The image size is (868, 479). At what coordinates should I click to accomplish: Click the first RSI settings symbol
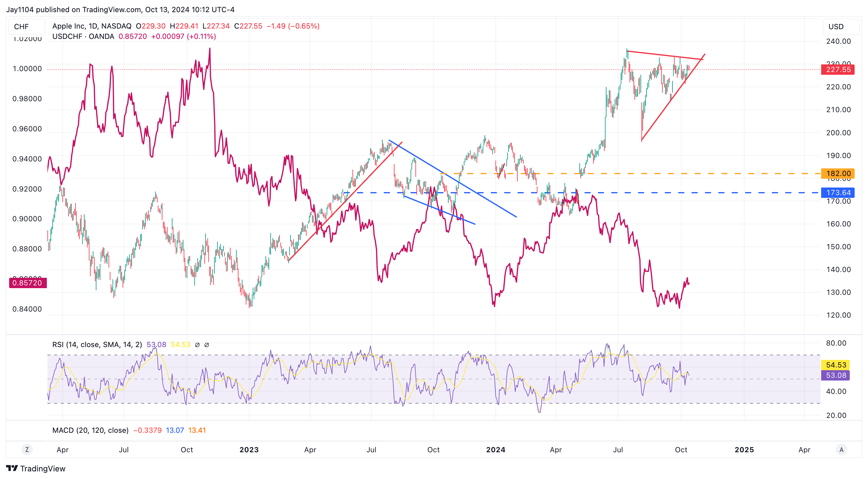pos(197,345)
